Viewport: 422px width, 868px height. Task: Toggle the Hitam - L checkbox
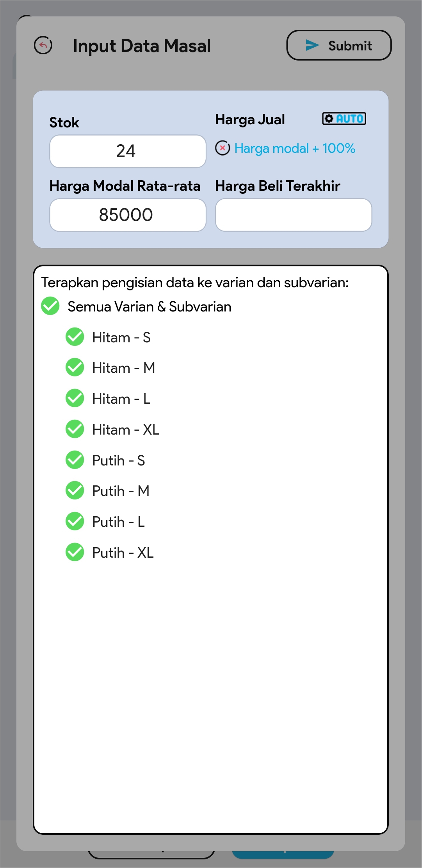(x=75, y=399)
